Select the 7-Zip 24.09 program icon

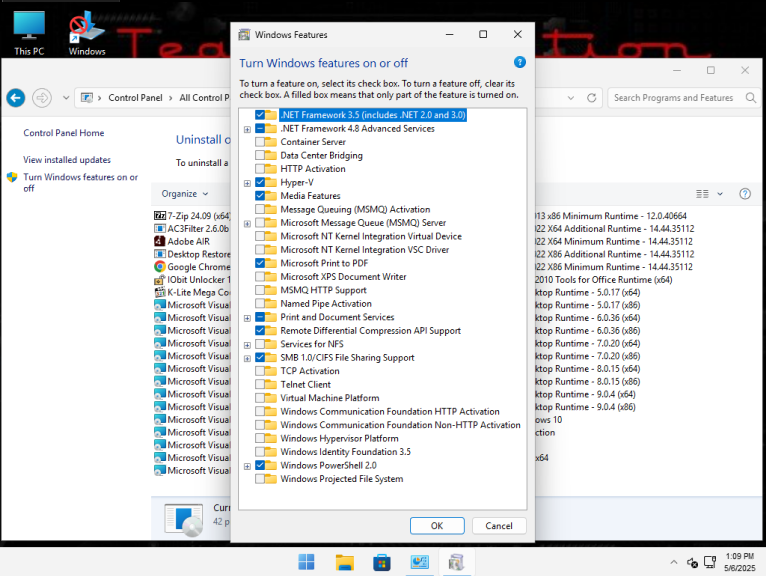click(x=160, y=215)
